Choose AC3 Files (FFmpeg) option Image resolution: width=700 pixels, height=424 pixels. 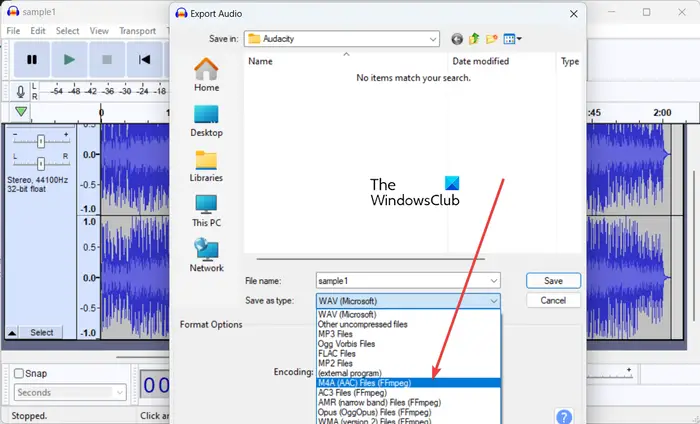tap(408, 393)
